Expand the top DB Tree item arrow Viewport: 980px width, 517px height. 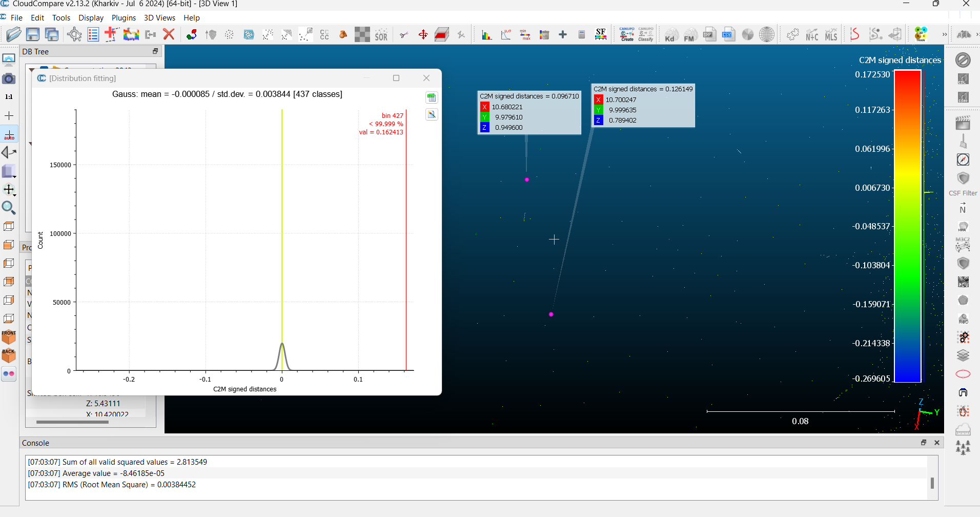pos(32,69)
